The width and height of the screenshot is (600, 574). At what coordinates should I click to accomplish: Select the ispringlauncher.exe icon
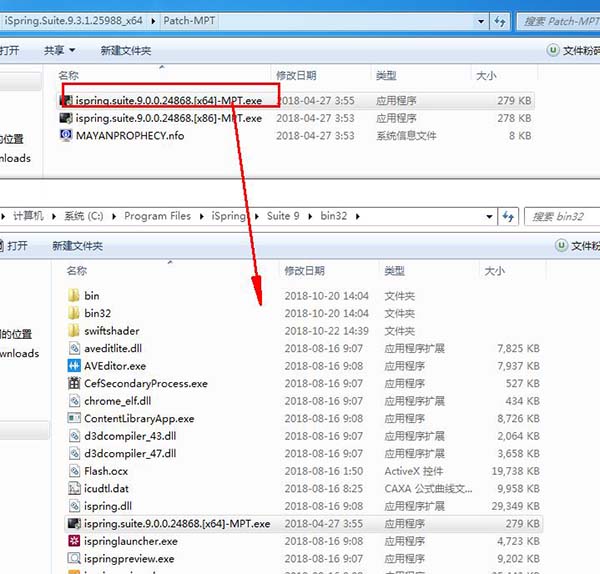point(74,541)
